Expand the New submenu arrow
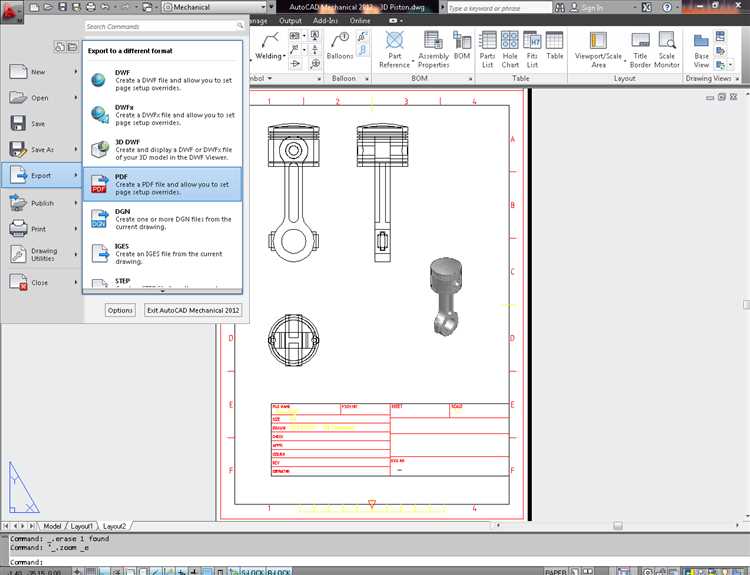 (76, 72)
